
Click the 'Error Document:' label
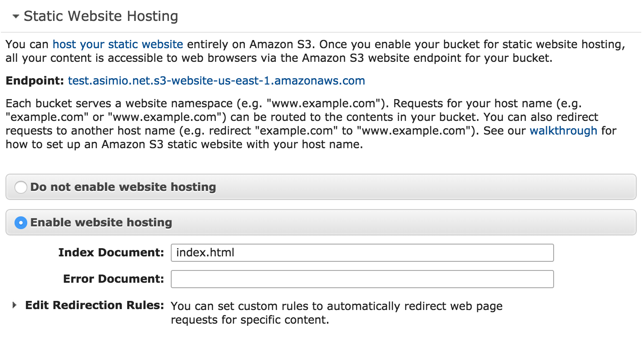pyautogui.click(x=114, y=279)
